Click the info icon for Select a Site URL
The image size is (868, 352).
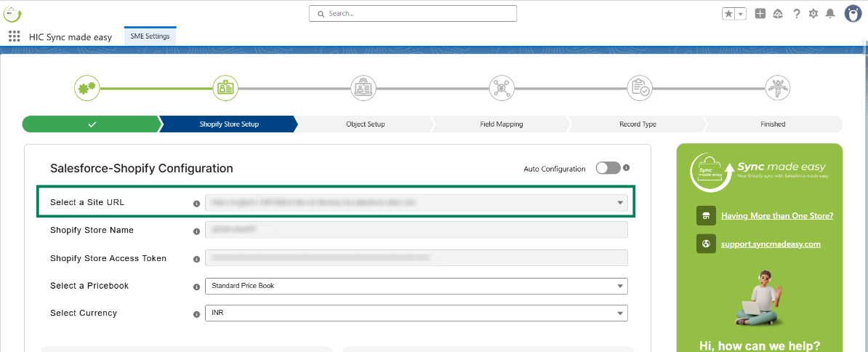pyautogui.click(x=196, y=204)
